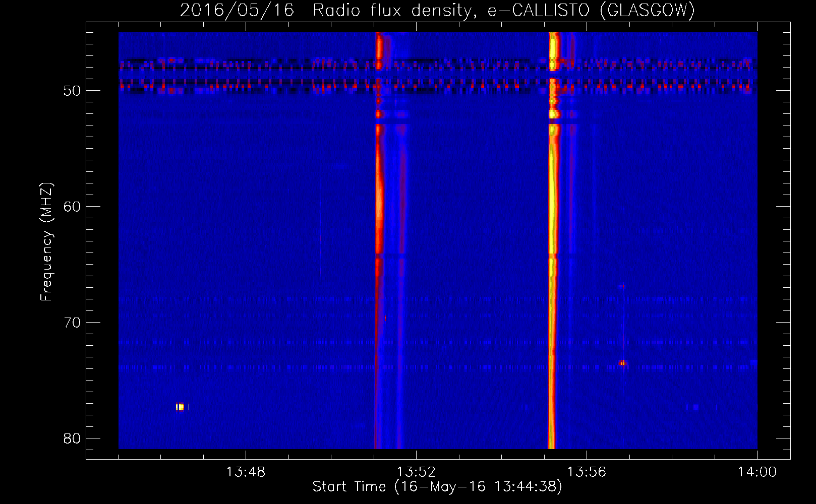Click the 'Frequency (MHZ)' axis label
Screen dimensions: 816x504
pyautogui.click(x=46, y=242)
